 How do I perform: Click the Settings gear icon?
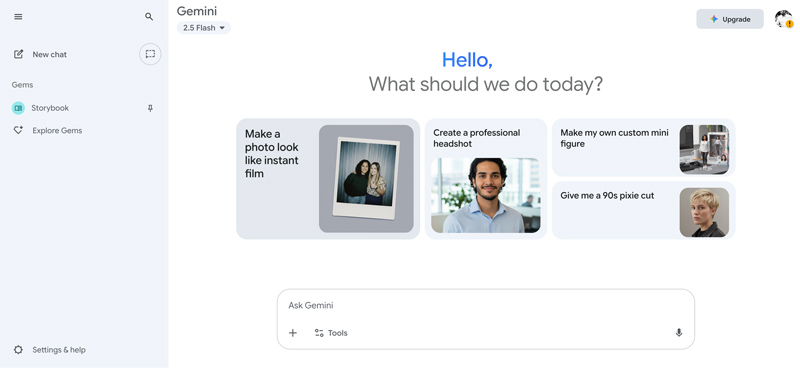tap(18, 350)
